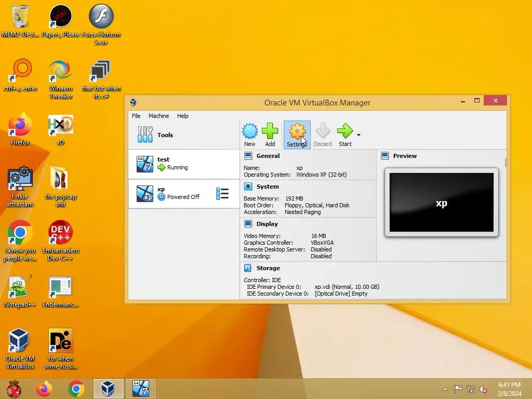
Task: Select 'for when some russi...' desktop icon
Action: tap(60, 349)
